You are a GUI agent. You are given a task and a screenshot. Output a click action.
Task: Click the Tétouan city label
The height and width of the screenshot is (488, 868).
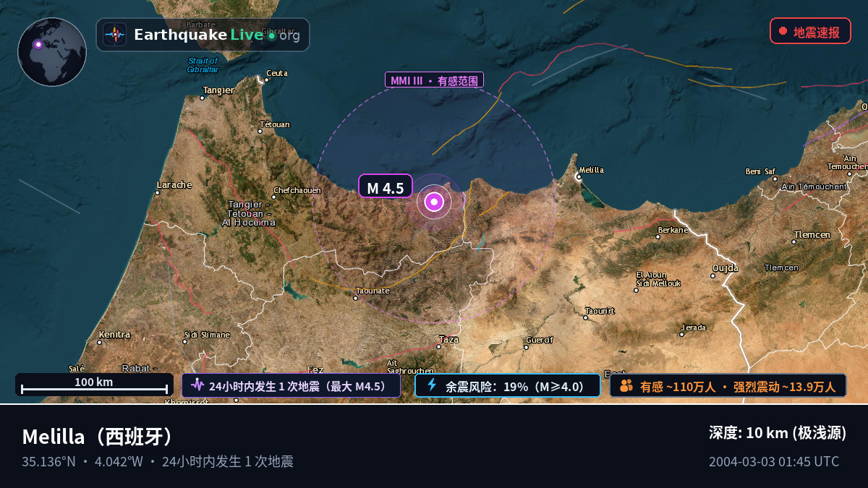[275, 124]
